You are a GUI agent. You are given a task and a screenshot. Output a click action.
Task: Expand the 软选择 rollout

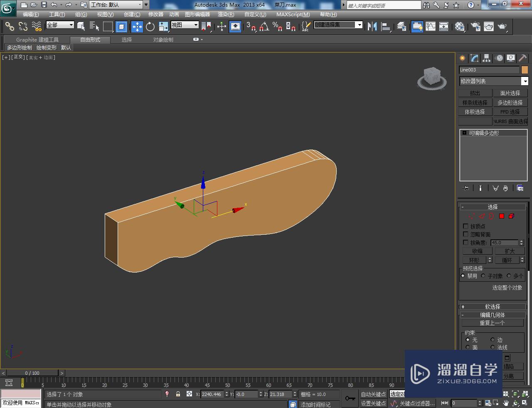tap(493, 307)
